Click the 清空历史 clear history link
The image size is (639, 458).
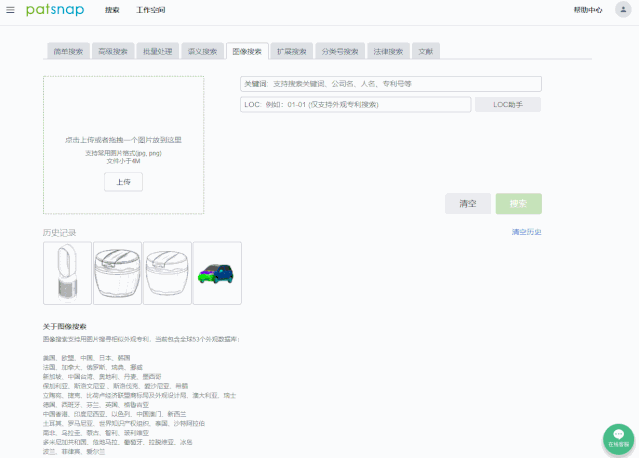point(526,232)
